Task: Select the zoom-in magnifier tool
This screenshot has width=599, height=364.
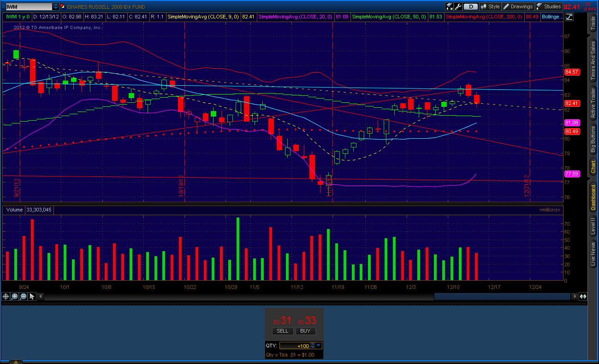Action: tap(14, 296)
